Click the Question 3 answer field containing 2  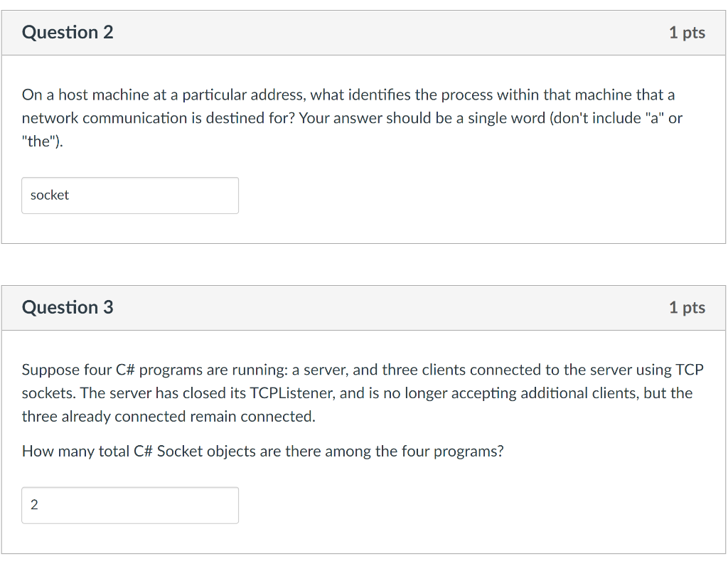(x=130, y=505)
